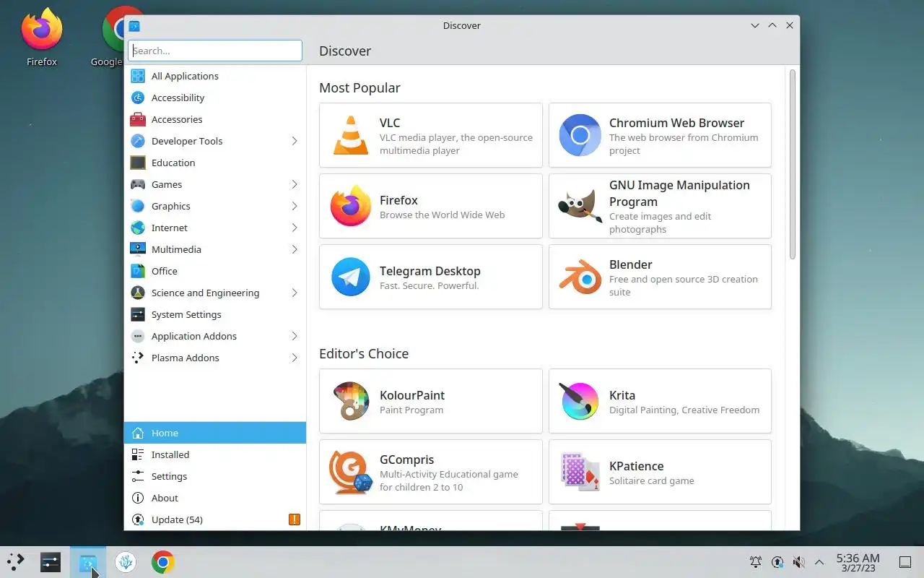Screen dimensions: 924x578
Task: Click the vertical scrollbar of app list
Action: [792, 165]
